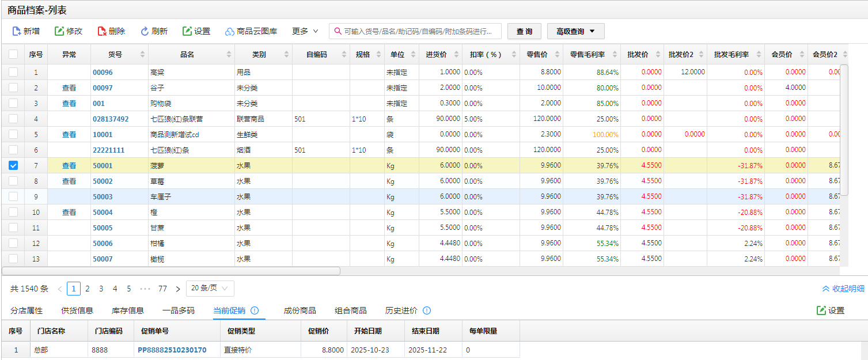This screenshot has height=360, width=868.
Task: Switch to the 组合商品 tab
Action: (350, 310)
